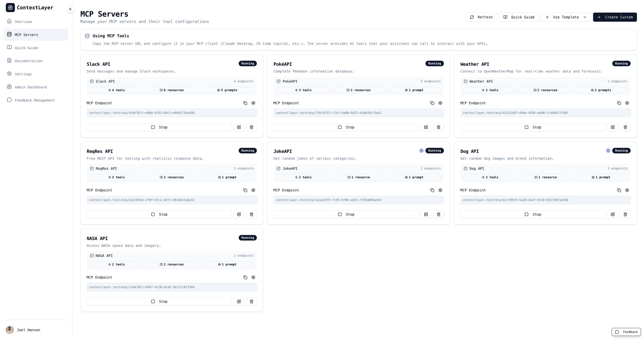Edit the ReqRes API server
The width and height of the screenshot is (644, 339).
239,214
